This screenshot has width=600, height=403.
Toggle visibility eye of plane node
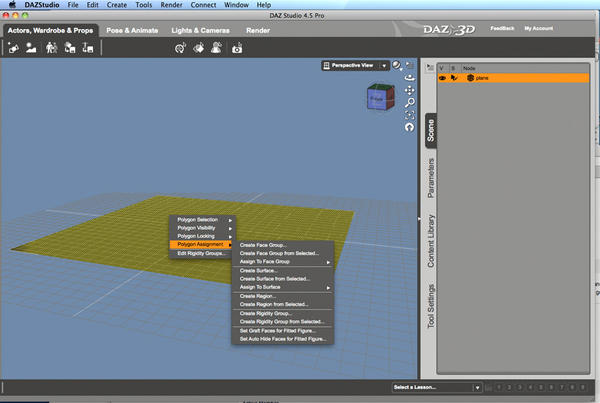(x=442, y=78)
